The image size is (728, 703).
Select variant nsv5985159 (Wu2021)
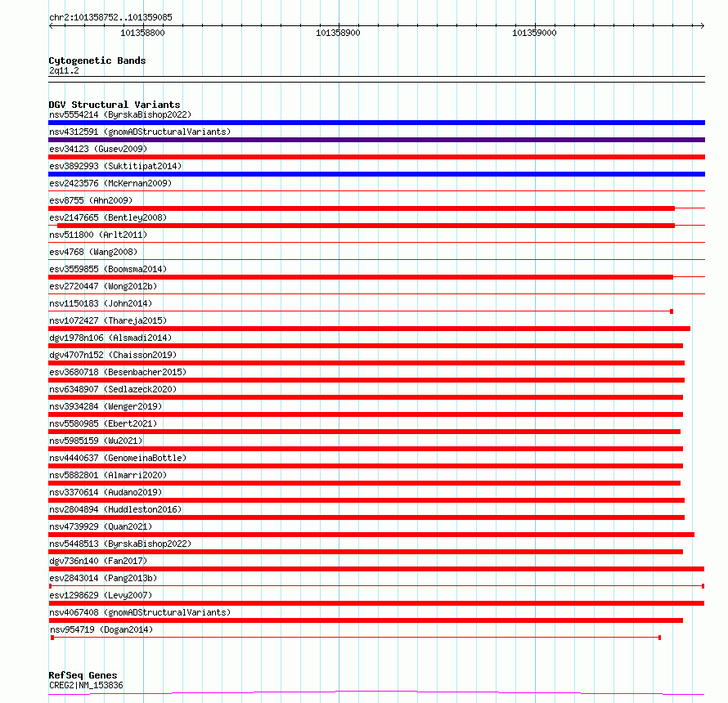(x=96, y=441)
